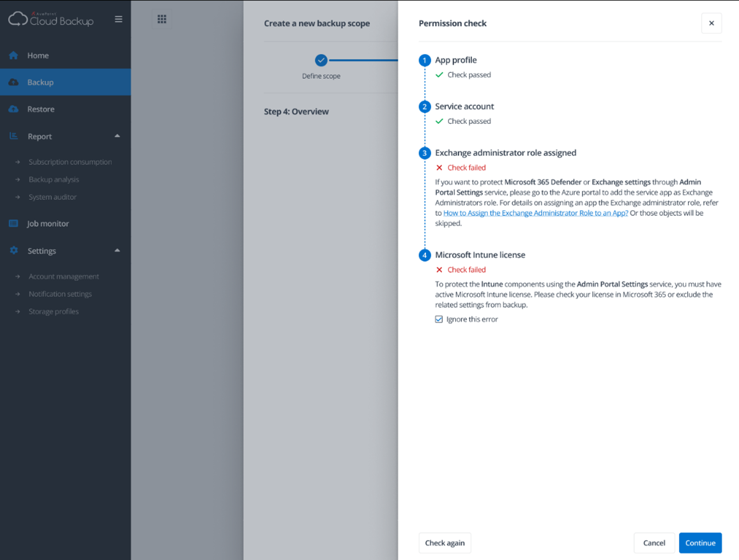Click the Define scope step checkmark

tap(321, 60)
